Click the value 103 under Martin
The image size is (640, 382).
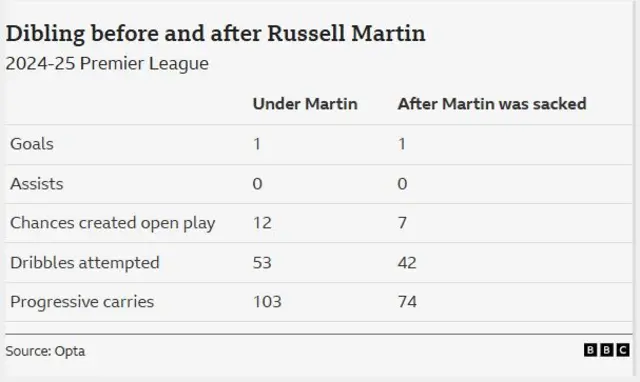tap(267, 302)
